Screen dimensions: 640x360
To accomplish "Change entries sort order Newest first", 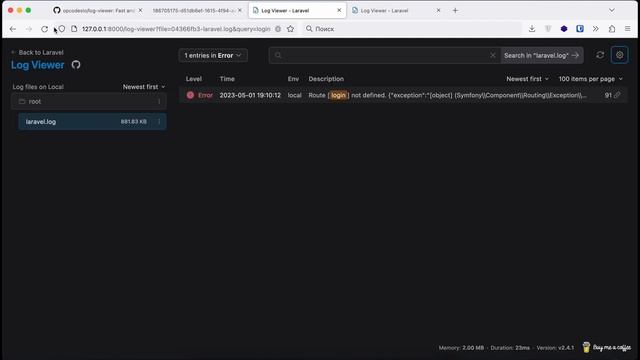I will coord(527,79).
